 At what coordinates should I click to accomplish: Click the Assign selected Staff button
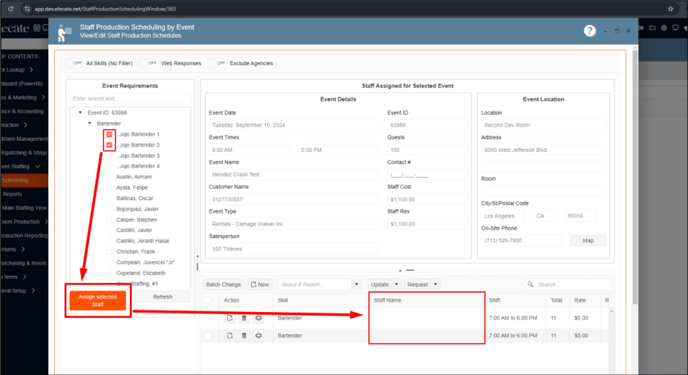click(x=97, y=300)
